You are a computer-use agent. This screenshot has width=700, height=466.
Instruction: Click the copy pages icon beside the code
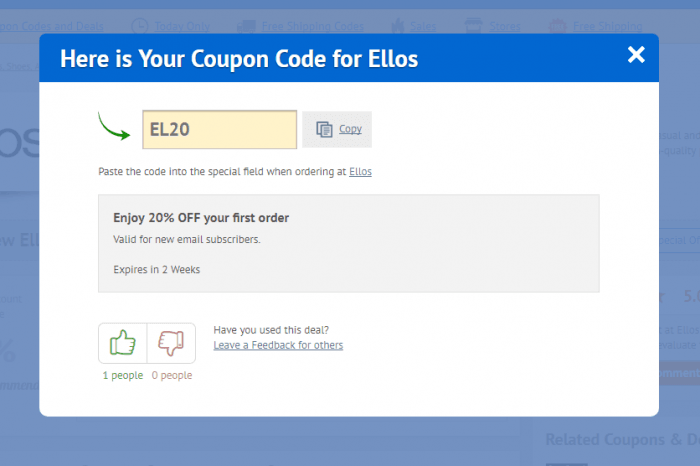(x=324, y=129)
